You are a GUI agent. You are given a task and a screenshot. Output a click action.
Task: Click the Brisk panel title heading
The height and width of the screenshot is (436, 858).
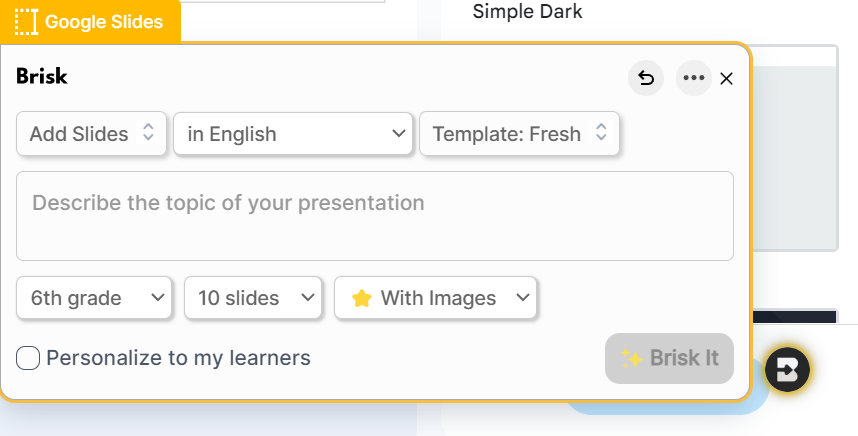point(42,76)
